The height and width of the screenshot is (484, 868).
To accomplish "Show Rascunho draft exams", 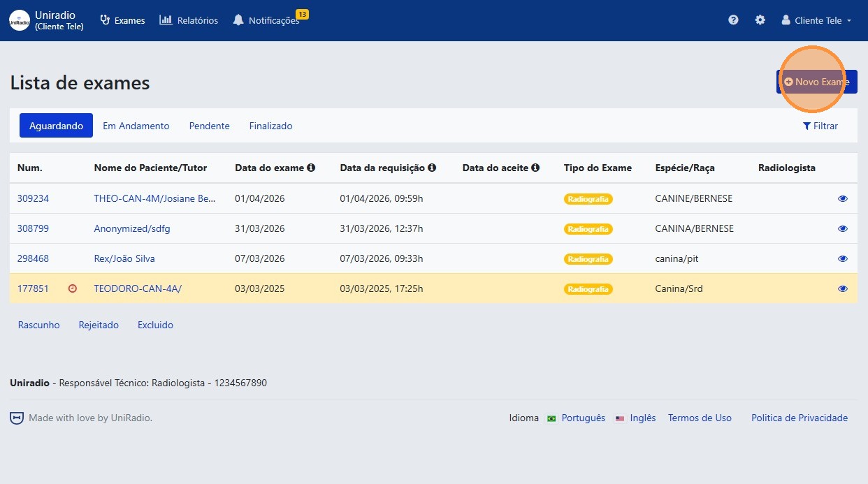I will (x=38, y=325).
